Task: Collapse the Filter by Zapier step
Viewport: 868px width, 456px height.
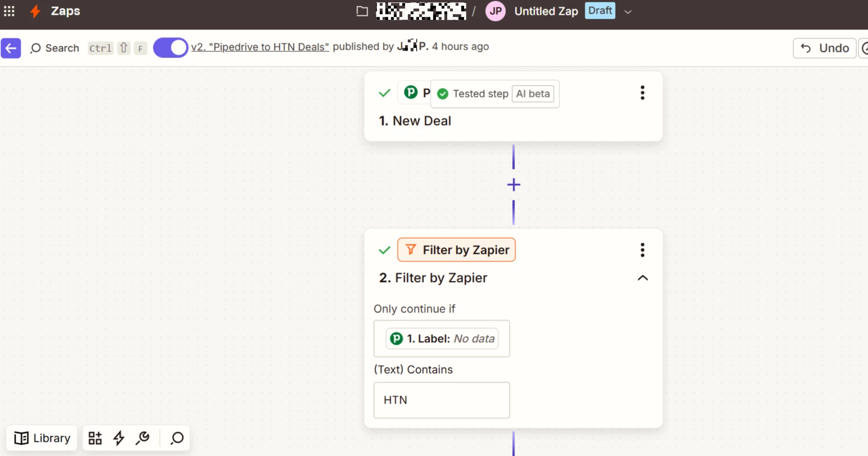Action: click(x=642, y=278)
